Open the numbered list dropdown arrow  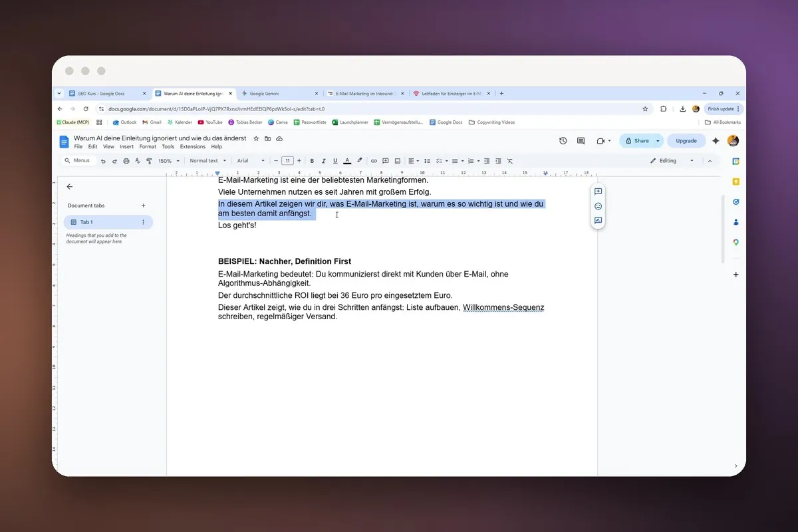[x=478, y=161]
